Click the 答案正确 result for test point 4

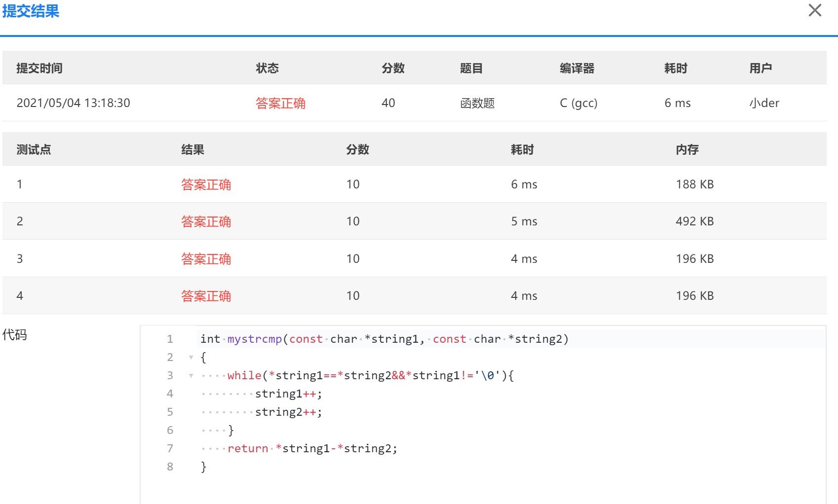(x=206, y=296)
